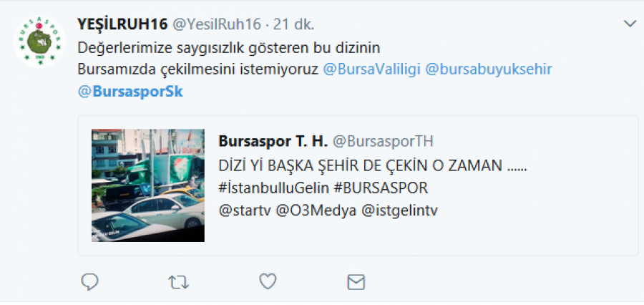Click the reply speech bubble icon
The height and width of the screenshot is (305, 644).
coord(89,282)
